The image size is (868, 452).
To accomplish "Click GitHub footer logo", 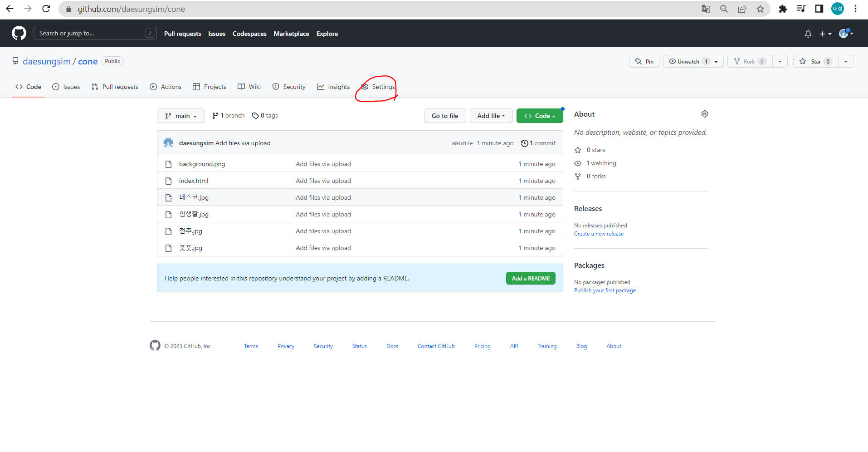I will click(x=155, y=346).
